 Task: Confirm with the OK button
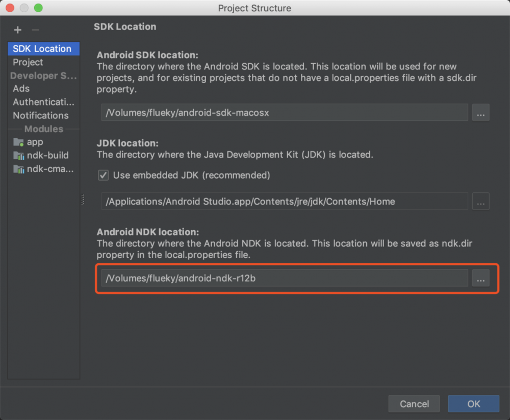tap(473, 404)
